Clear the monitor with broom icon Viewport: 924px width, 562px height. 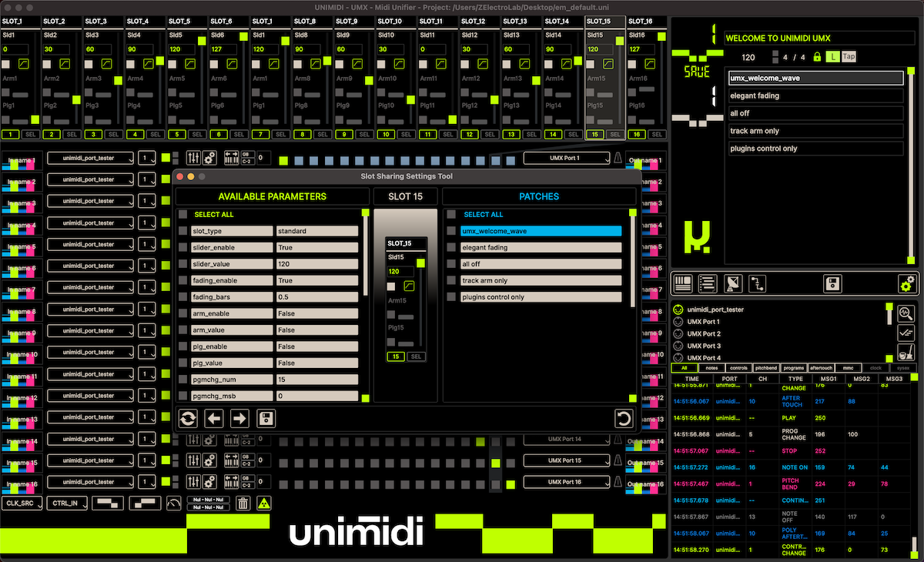906,353
